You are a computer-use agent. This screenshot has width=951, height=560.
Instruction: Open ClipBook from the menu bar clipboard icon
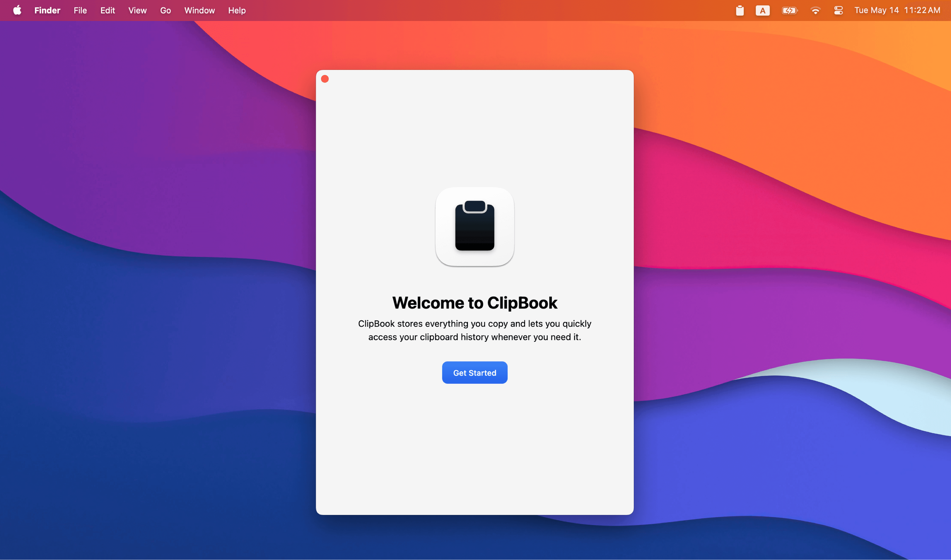[x=740, y=10]
